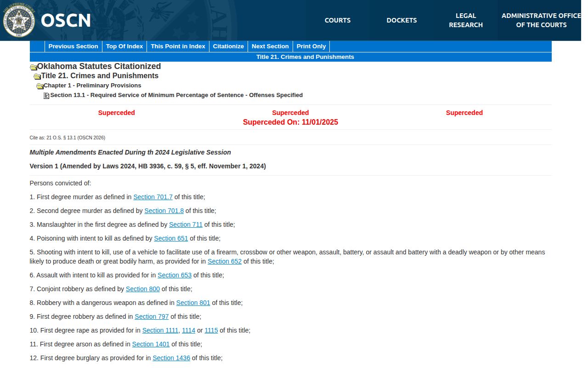Image resolution: width=588 pixels, height=368 pixels.
Task: Open the Section 652 link
Action: coord(225,261)
